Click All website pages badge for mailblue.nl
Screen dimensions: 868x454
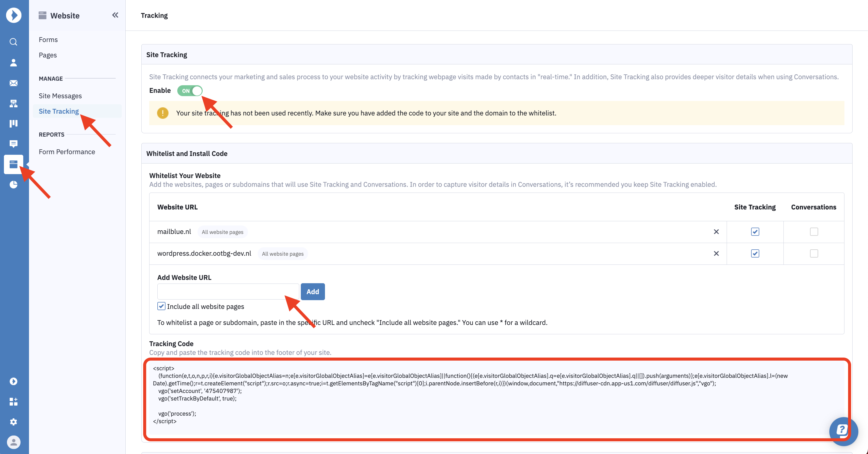[222, 232]
